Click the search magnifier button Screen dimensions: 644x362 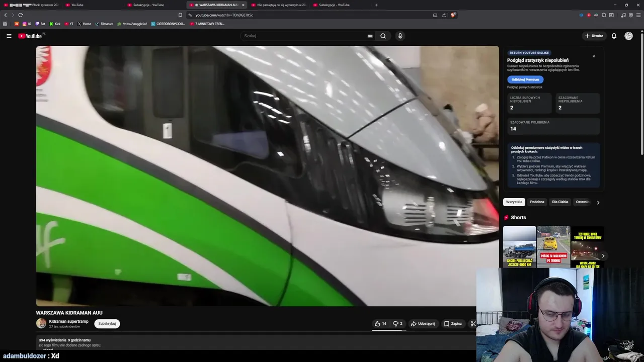[x=383, y=36]
